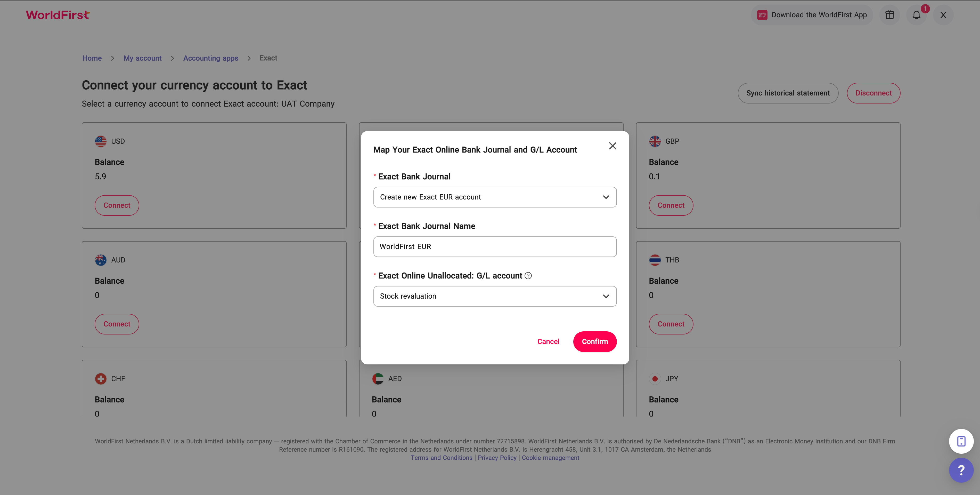
Task: Click the Exact Bank Journal Name field
Action: [x=495, y=246]
